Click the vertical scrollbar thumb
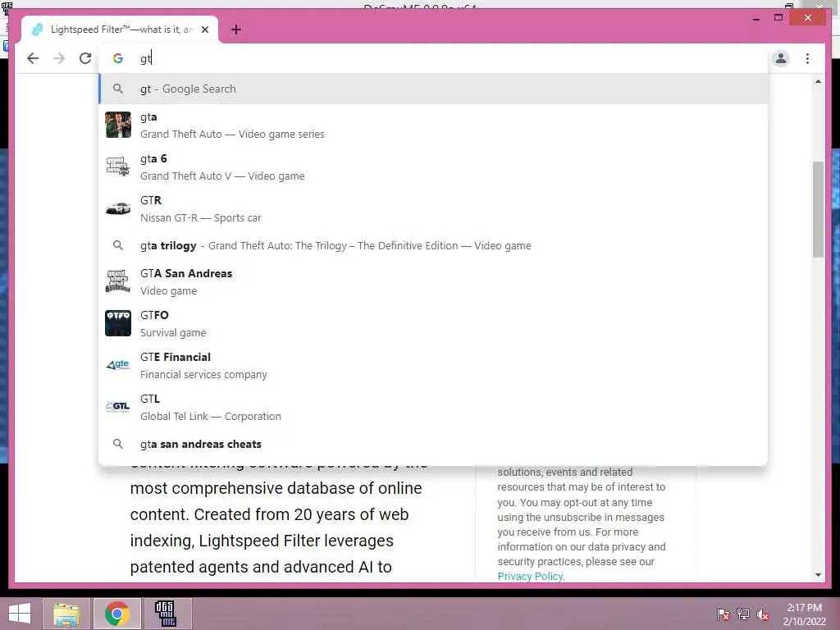The image size is (840, 630). pyautogui.click(x=818, y=209)
